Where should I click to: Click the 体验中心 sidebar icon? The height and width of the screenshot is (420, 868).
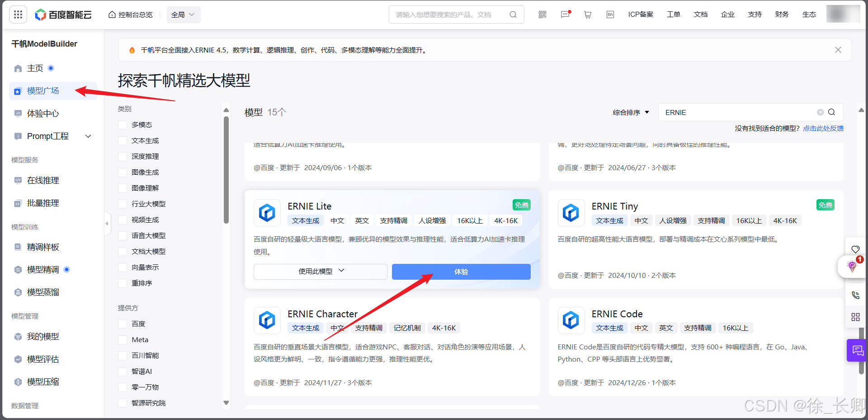(18, 114)
